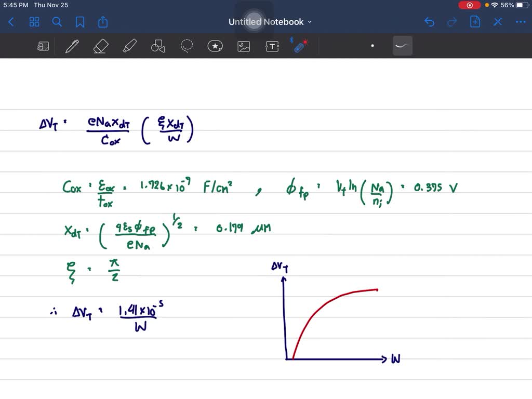
Task: Toggle the read-only page view mode
Action: click(43, 46)
